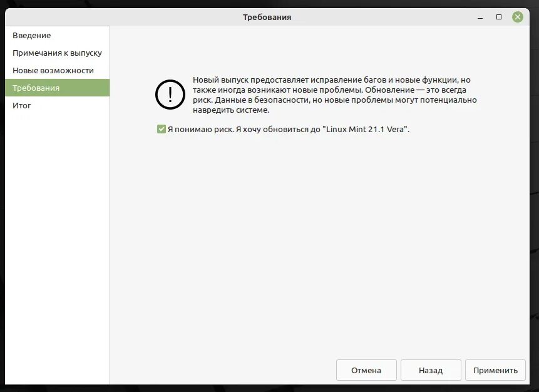Maximize the Требования window

click(x=499, y=17)
